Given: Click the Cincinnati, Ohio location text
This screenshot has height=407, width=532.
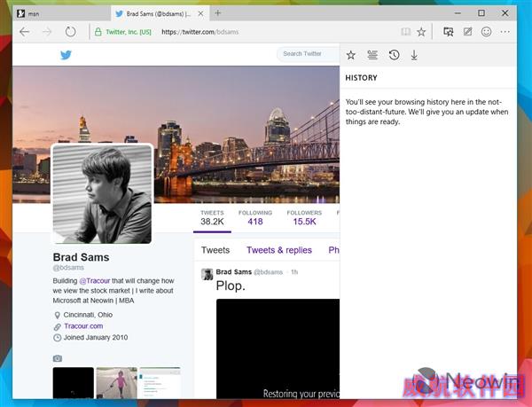Looking at the screenshot, I should [x=88, y=315].
